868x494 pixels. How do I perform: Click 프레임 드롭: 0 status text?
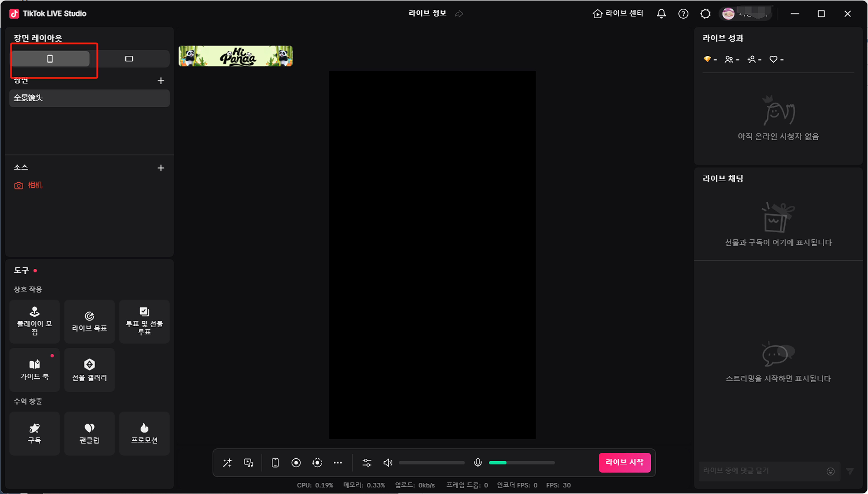467,485
